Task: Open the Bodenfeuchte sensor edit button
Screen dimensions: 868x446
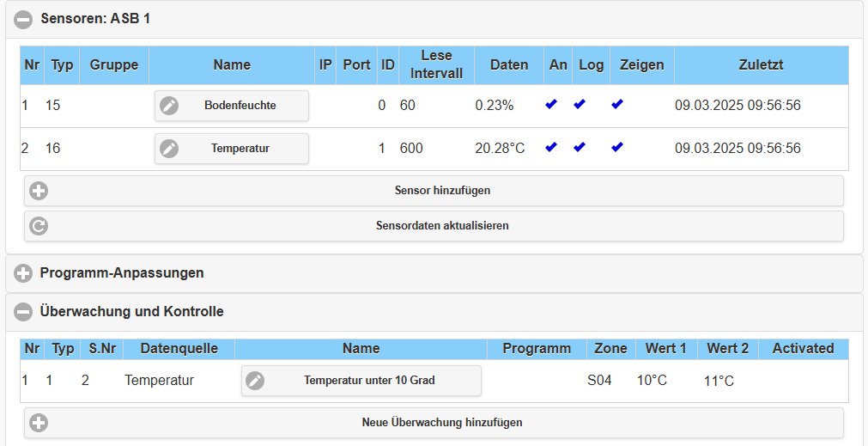Action: [x=232, y=105]
